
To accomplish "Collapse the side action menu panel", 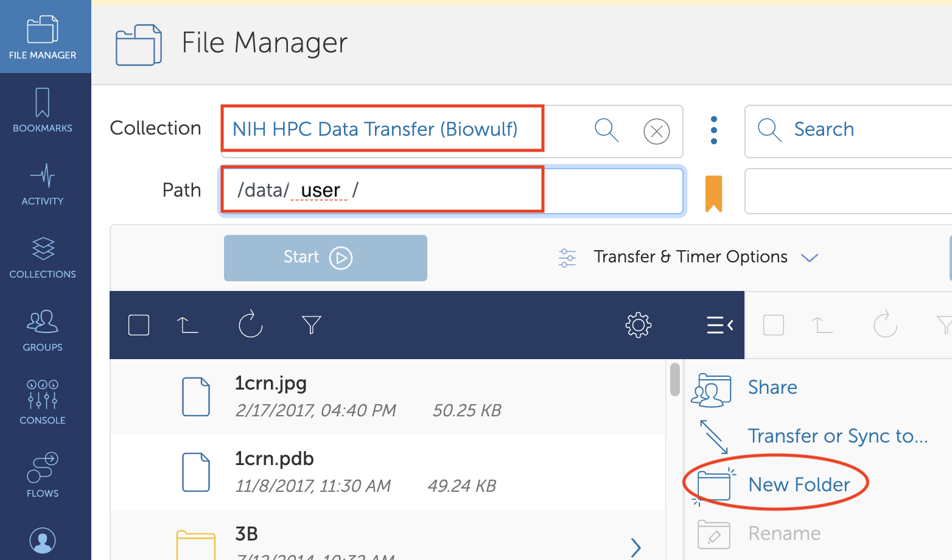I will click(719, 325).
